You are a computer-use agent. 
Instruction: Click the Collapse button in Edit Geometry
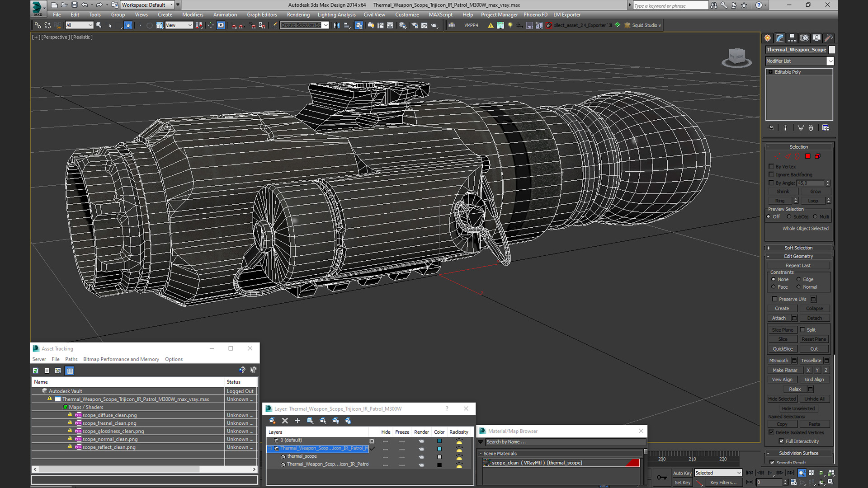tap(814, 309)
